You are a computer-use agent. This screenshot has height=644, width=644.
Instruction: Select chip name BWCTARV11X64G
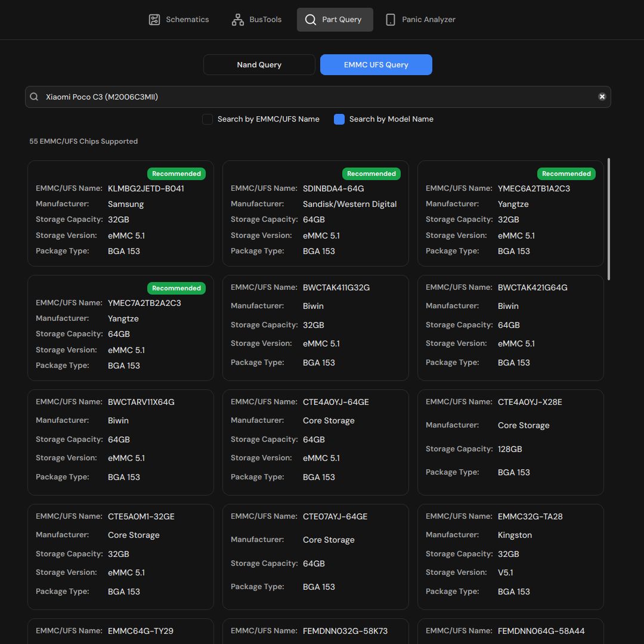point(141,402)
